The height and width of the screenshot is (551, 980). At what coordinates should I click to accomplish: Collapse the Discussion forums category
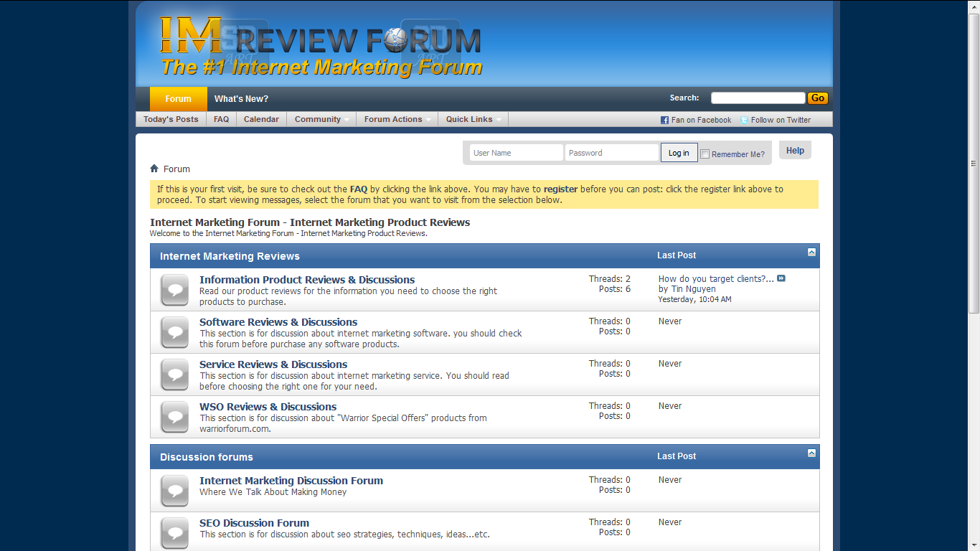(x=811, y=453)
